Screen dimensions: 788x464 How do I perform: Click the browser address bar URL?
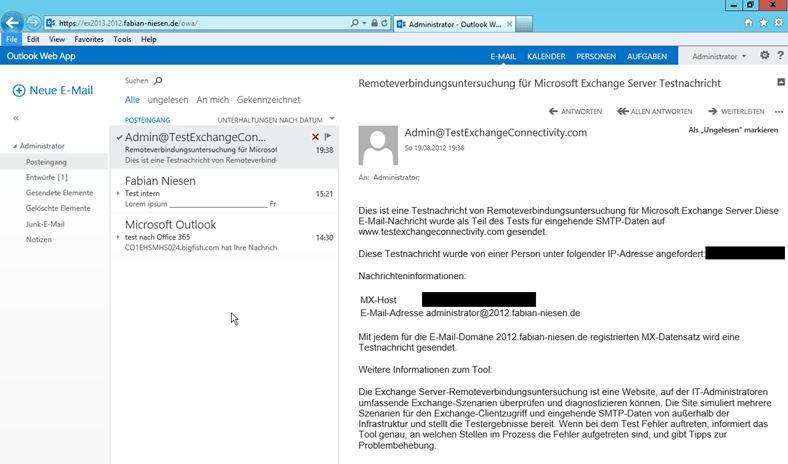(x=128, y=23)
